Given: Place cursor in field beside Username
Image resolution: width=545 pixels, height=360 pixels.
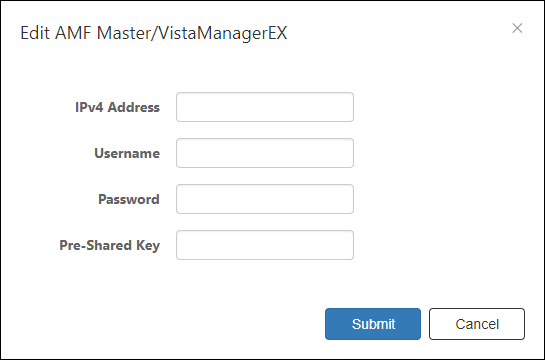Looking at the screenshot, I should click(265, 153).
